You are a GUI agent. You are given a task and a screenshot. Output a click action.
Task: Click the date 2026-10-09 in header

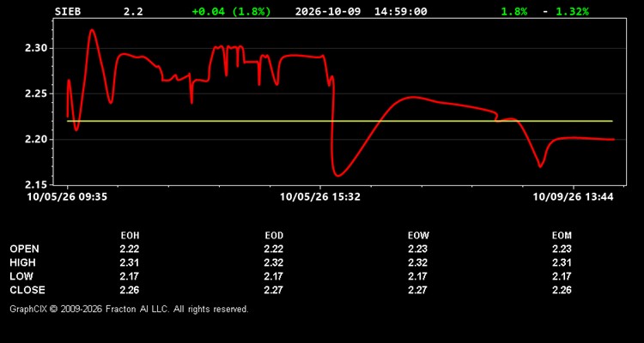[328, 11]
